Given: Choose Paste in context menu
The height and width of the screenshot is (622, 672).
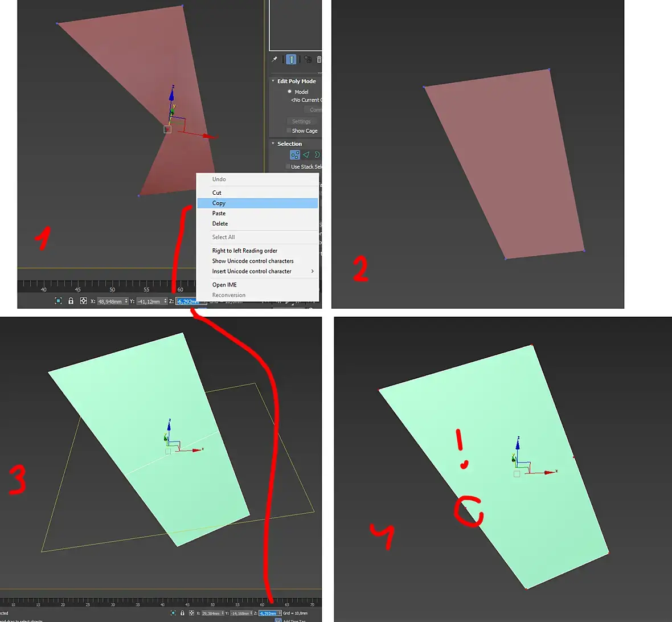Looking at the screenshot, I should [257, 213].
